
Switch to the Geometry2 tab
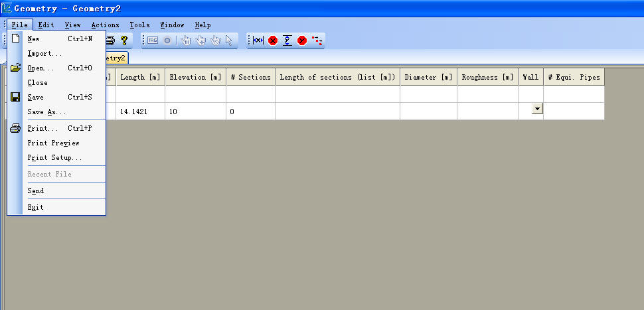[x=117, y=58]
